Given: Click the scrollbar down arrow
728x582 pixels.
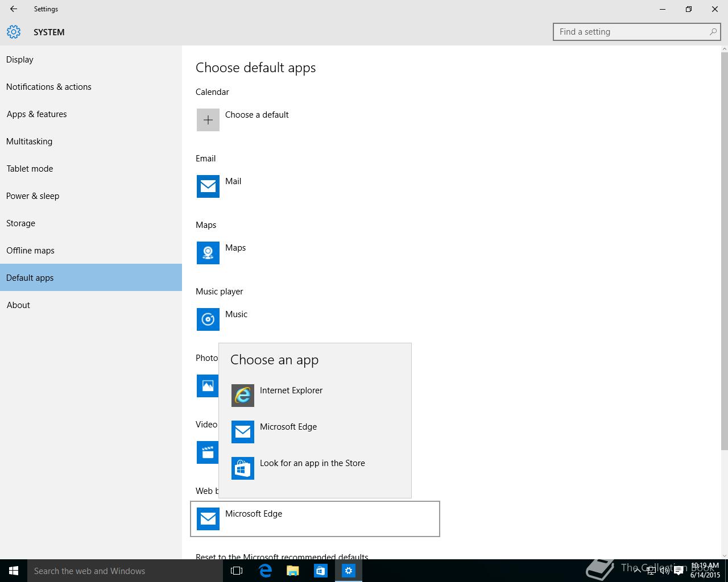Looking at the screenshot, I should coord(724,555).
